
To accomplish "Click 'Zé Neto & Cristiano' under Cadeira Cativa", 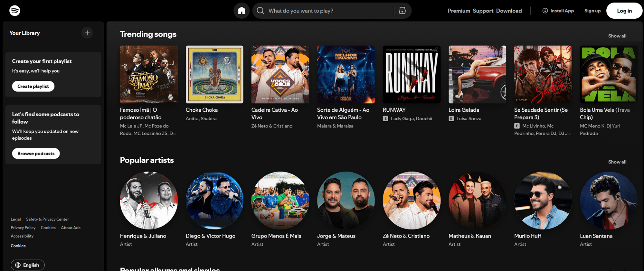I will point(272,126).
